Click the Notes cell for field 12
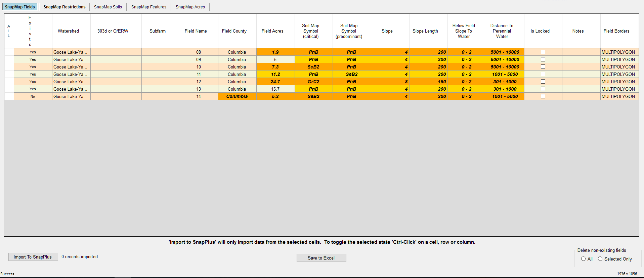The height and width of the screenshot is (278, 644). (581, 82)
